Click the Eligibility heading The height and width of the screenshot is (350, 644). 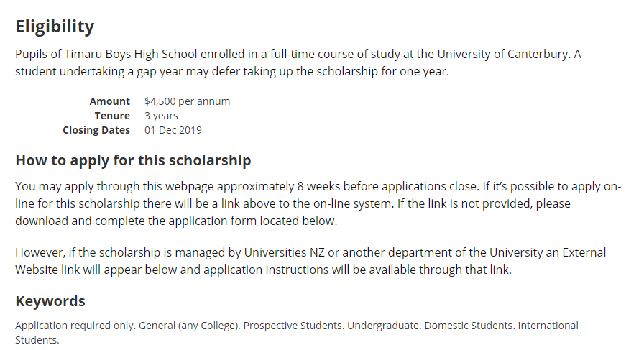point(55,27)
